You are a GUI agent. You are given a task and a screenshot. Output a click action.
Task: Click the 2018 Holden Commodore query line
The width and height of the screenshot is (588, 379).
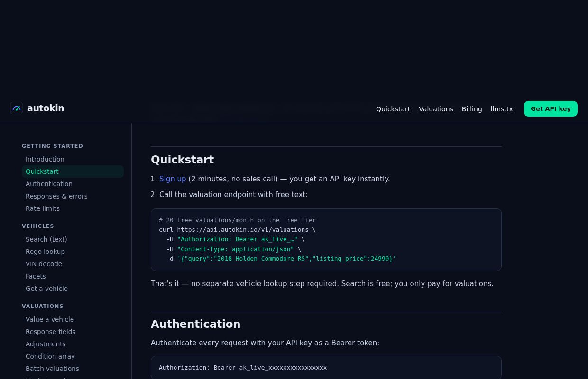pos(281,259)
